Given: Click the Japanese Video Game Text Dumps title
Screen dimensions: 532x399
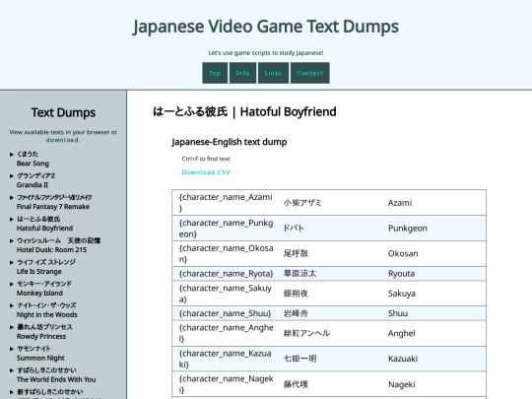Looking at the screenshot, I should pyautogui.click(x=266, y=27).
